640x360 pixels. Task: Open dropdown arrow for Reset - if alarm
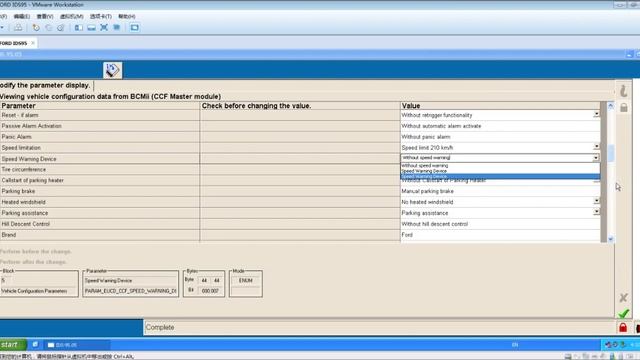click(x=596, y=114)
